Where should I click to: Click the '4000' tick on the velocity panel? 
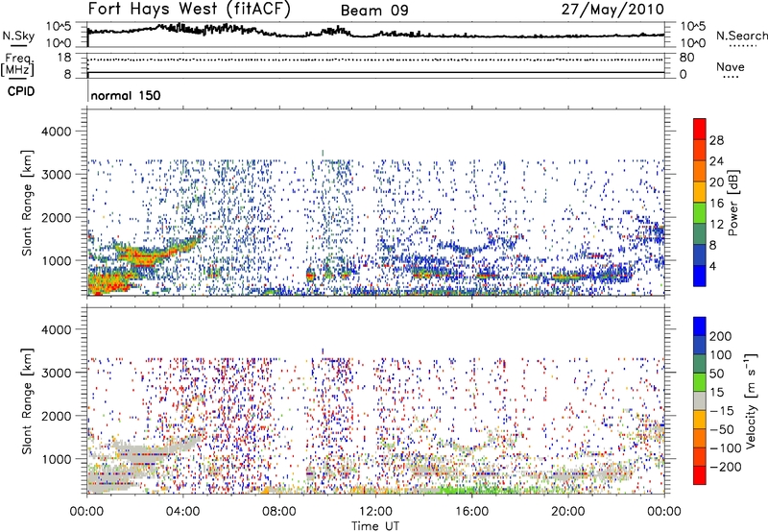tap(56, 329)
